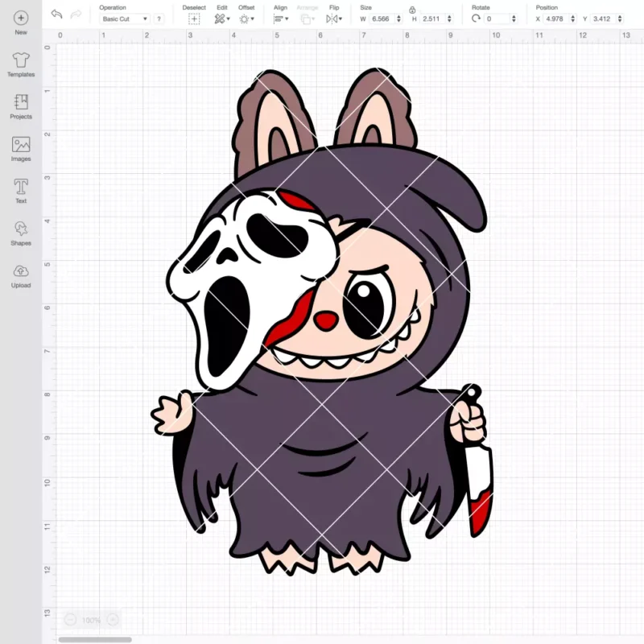Open the Offset tool
Image resolution: width=644 pixels, height=644 pixels.
click(x=247, y=19)
